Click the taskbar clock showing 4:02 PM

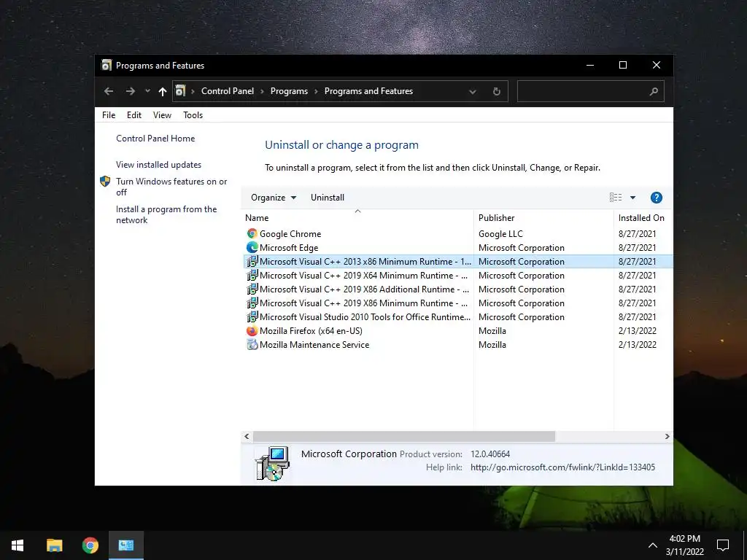click(684, 545)
